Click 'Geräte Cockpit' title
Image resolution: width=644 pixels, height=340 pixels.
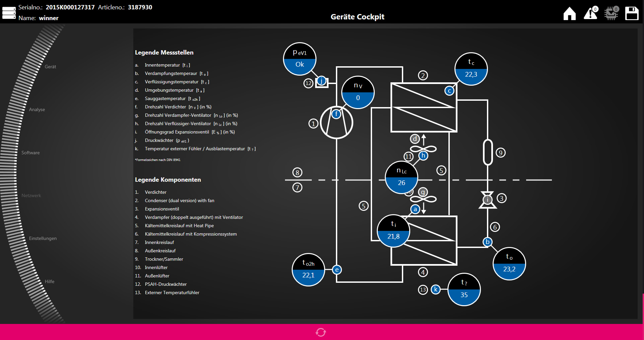[x=357, y=17]
